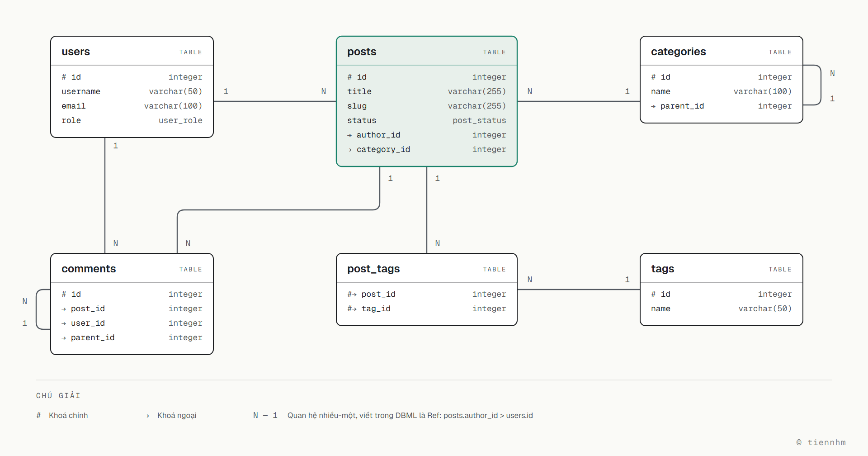Image resolution: width=868 pixels, height=456 pixels.
Task: Click the N — 1 legend symbol
Action: click(x=265, y=415)
